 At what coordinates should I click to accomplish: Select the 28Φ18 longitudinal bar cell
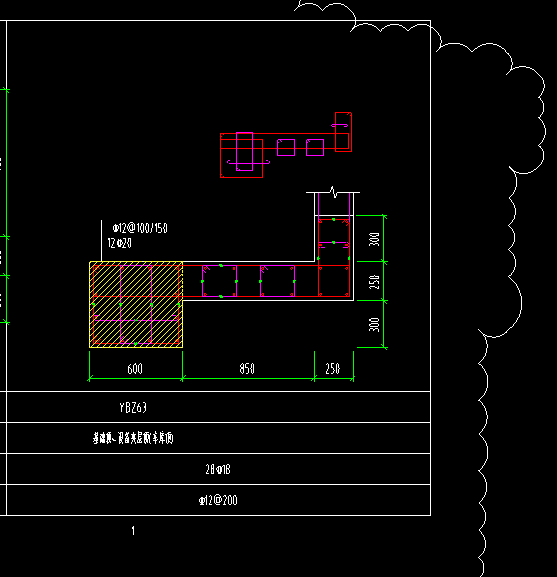click(218, 469)
